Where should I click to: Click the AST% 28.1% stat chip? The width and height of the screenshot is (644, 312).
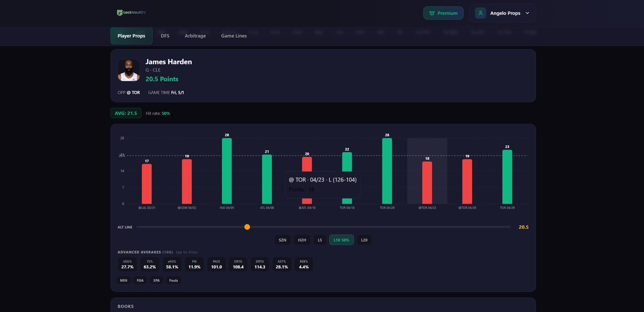(x=282, y=264)
